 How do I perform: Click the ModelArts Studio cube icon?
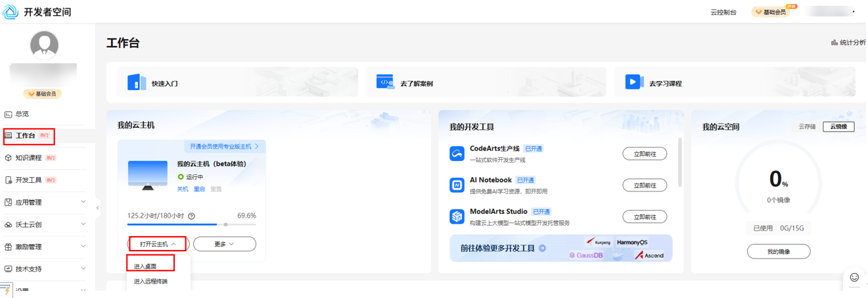click(x=457, y=216)
